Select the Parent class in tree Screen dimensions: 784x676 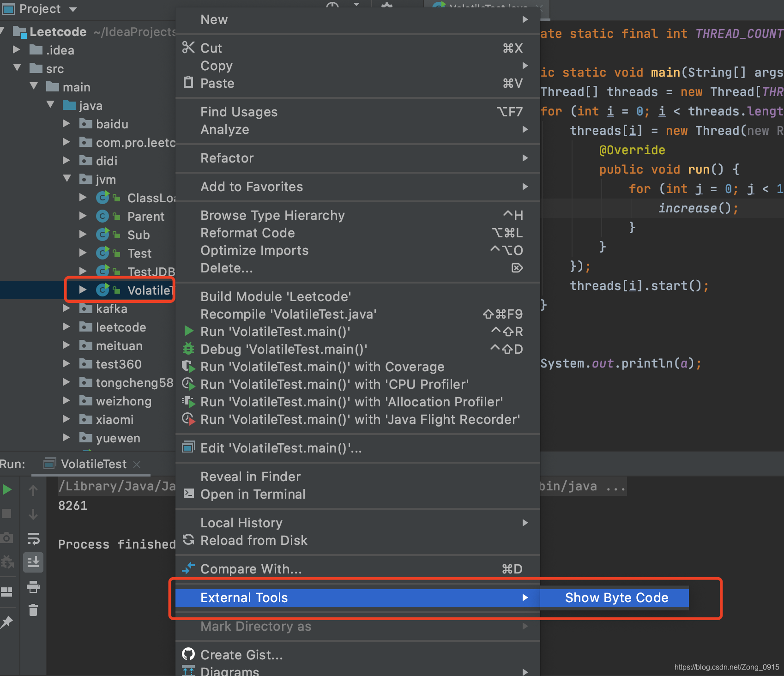(145, 216)
